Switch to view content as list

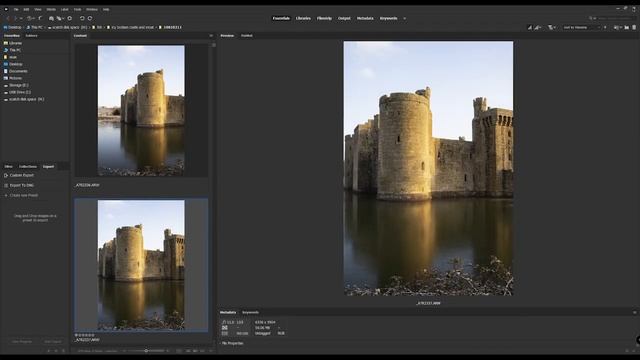click(202, 351)
